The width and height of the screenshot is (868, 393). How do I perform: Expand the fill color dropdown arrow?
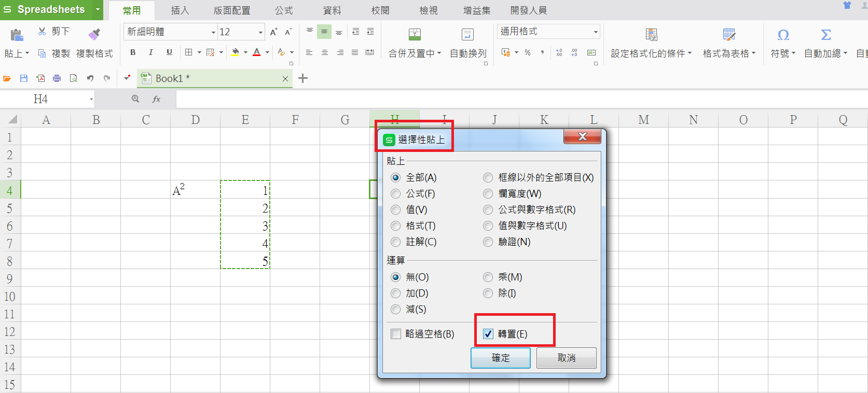(x=245, y=52)
